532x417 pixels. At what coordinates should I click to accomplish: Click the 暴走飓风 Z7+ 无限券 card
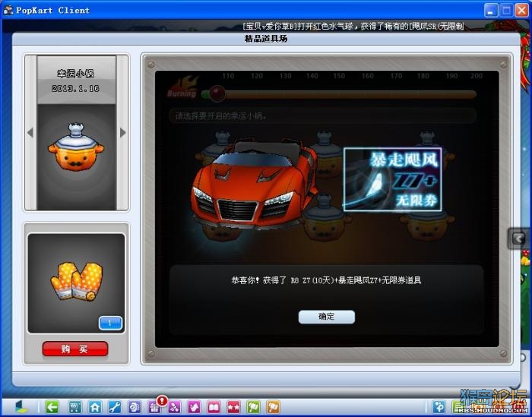[393, 179]
